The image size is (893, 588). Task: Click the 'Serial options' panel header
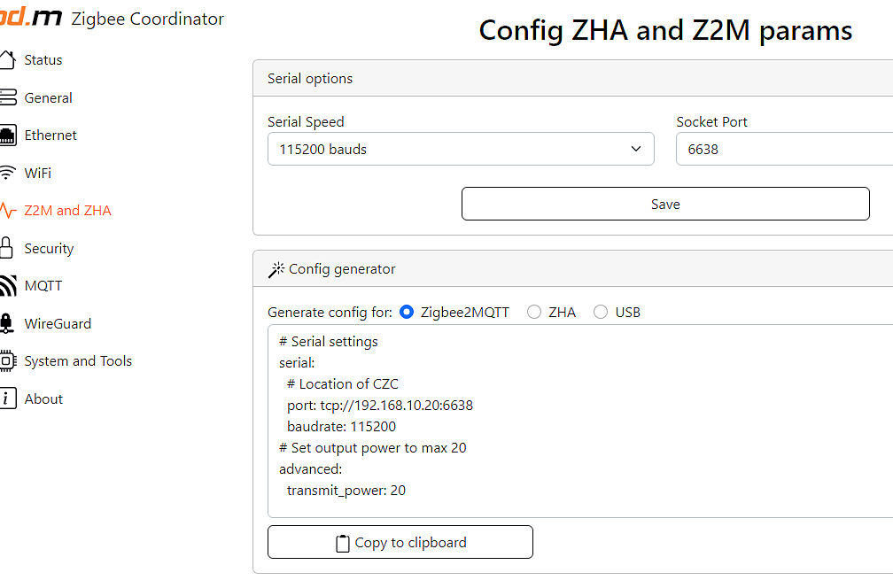573,79
